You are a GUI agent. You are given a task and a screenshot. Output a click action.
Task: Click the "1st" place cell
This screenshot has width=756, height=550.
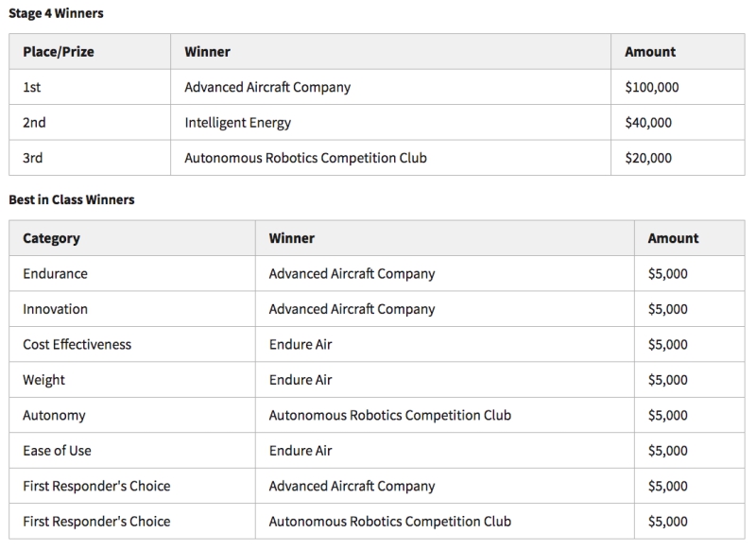[33, 87]
